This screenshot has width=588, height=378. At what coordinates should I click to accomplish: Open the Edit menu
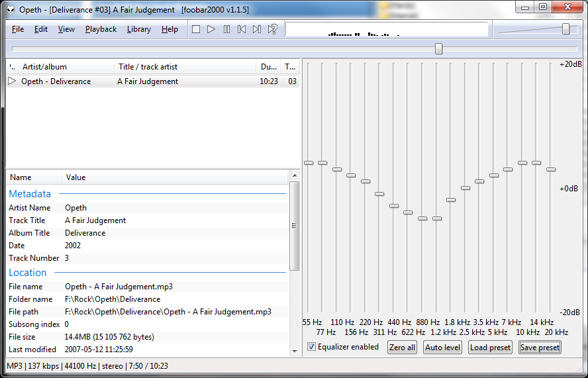coord(41,29)
